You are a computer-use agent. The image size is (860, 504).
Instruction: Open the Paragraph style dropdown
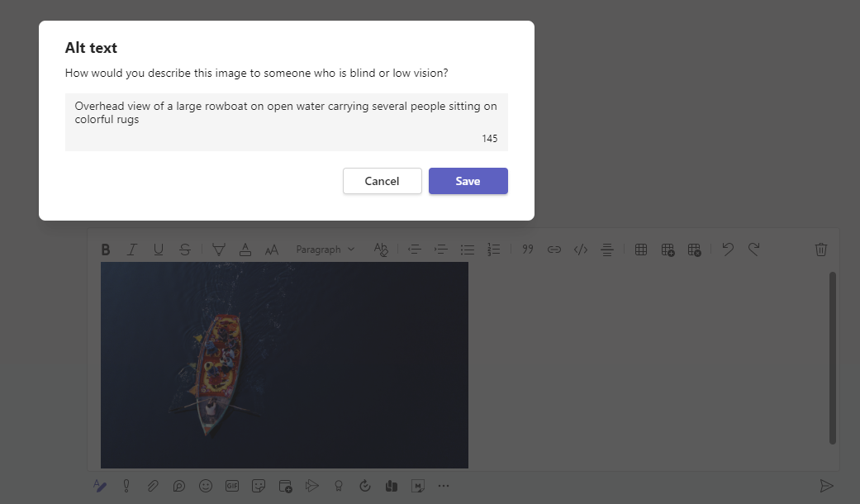pyautogui.click(x=325, y=249)
